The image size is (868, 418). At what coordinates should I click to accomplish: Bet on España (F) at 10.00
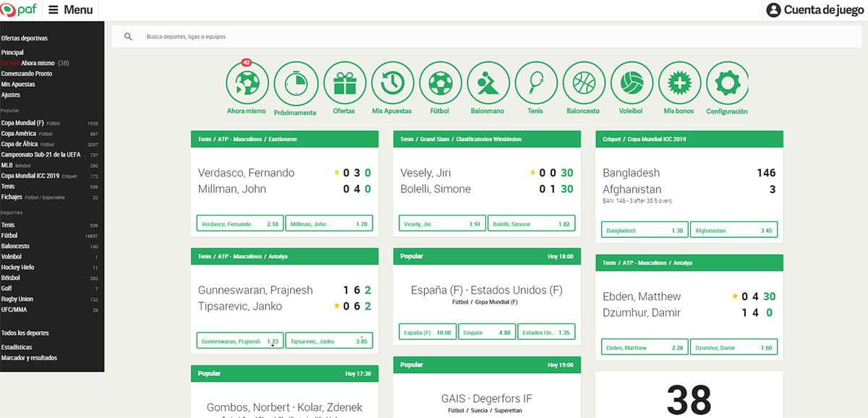click(427, 333)
